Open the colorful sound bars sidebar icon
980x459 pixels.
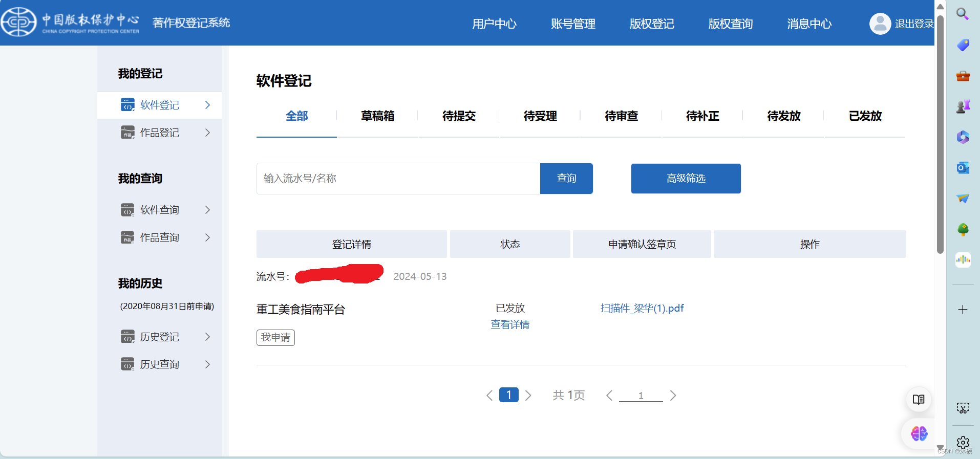[963, 260]
